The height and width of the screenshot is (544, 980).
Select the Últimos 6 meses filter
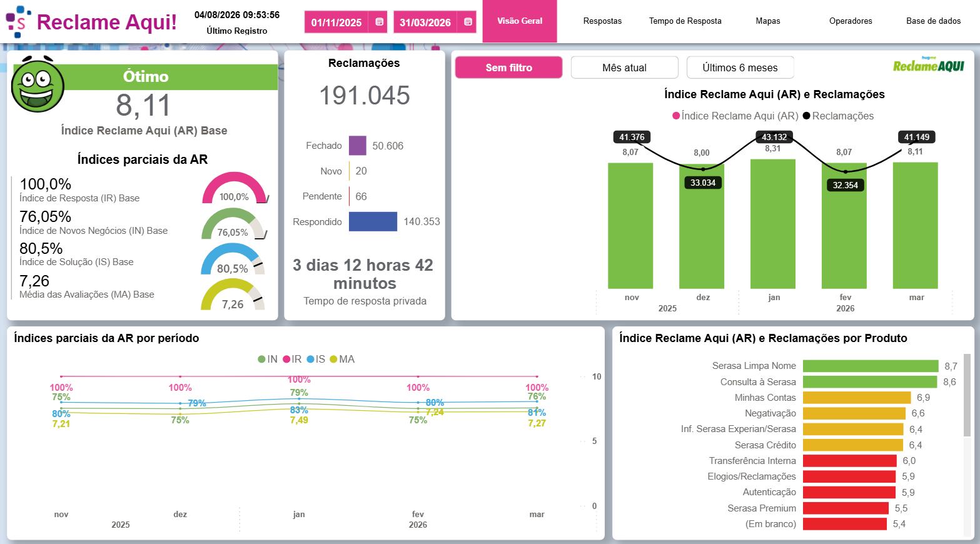click(x=740, y=68)
